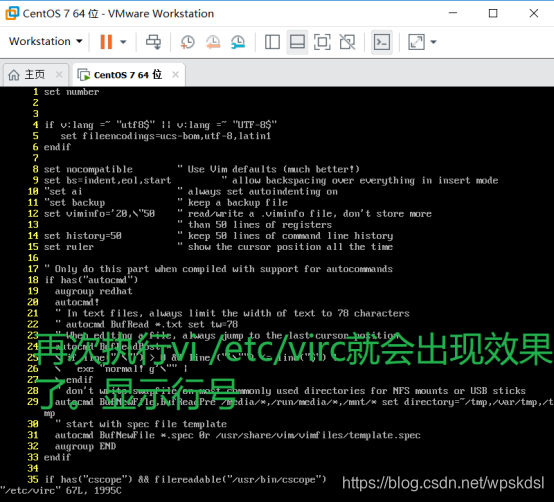Close the CentOS 7 64 位 tab

tap(175, 75)
